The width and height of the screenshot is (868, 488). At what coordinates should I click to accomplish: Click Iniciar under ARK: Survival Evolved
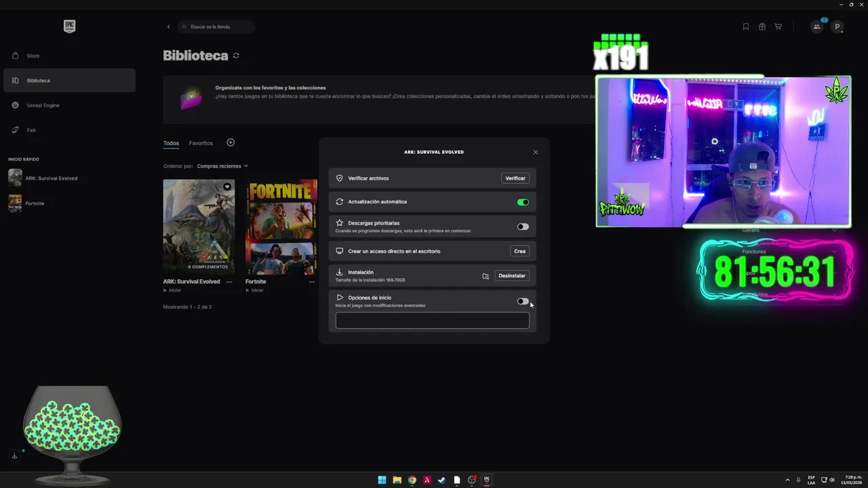[172, 290]
